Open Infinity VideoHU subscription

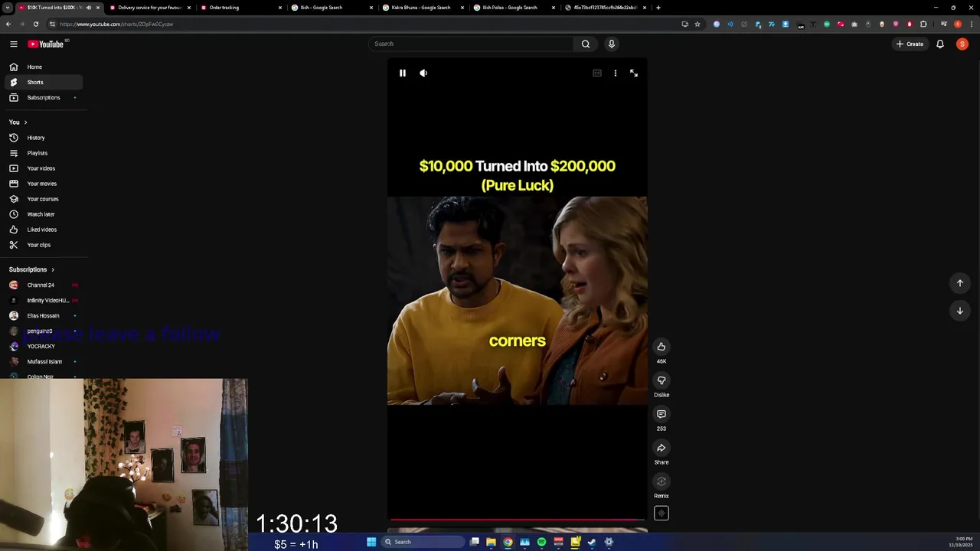[x=44, y=300]
